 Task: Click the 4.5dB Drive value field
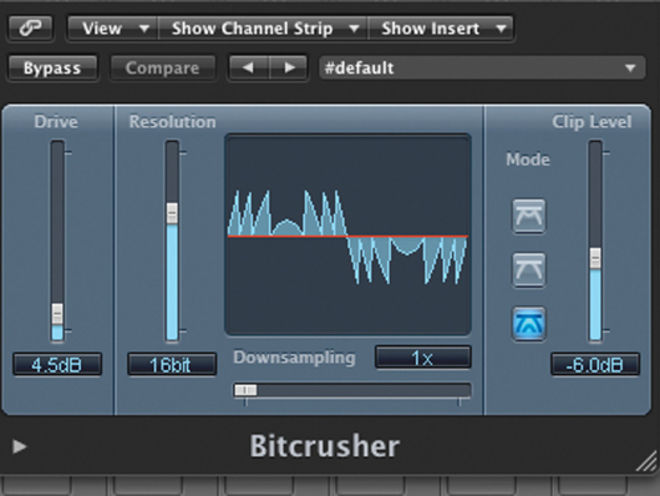tap(57, 365)
